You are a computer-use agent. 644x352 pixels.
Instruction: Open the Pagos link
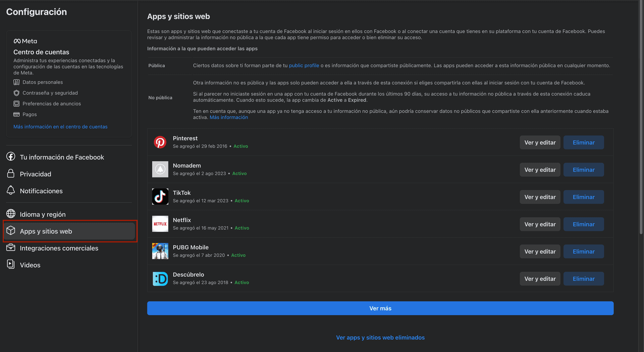tap(30, 115)
